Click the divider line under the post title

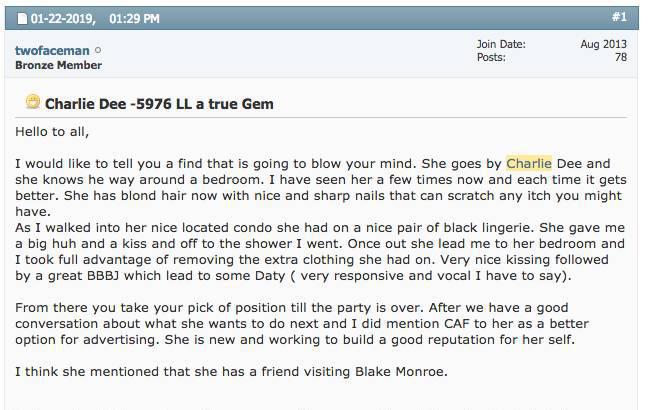pyautogui.click(x=321, y=117)
